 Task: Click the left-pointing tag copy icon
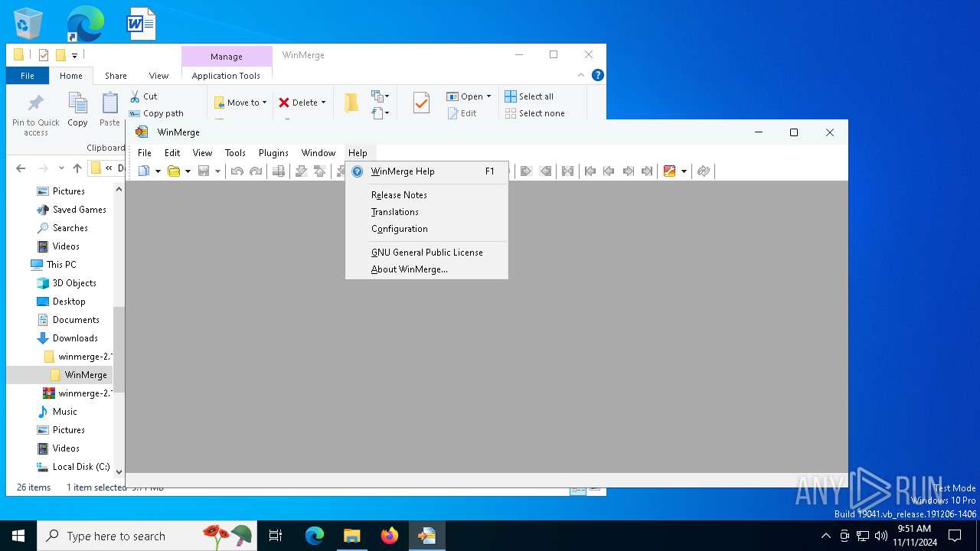pos(545,171)
